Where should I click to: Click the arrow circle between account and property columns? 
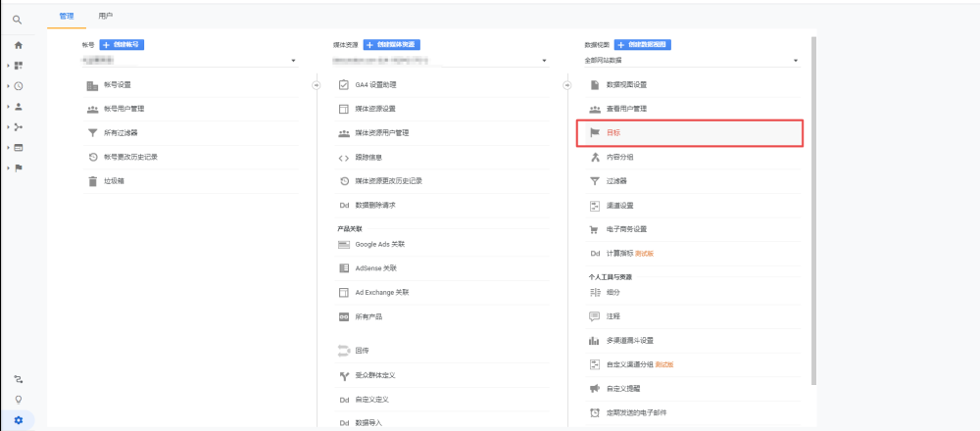click(317, 85)
